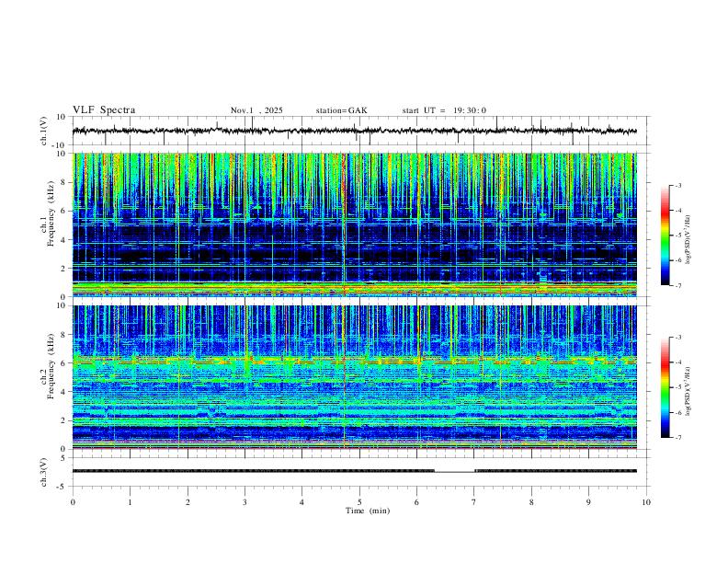Click the ch.2 spectrogram panel
The image size is (728, 563).
tap(354, 377)
